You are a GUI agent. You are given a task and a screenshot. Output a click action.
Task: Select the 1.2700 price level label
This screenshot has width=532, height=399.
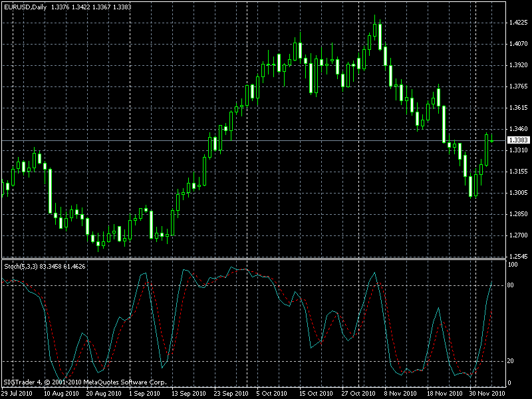[519, 235]
